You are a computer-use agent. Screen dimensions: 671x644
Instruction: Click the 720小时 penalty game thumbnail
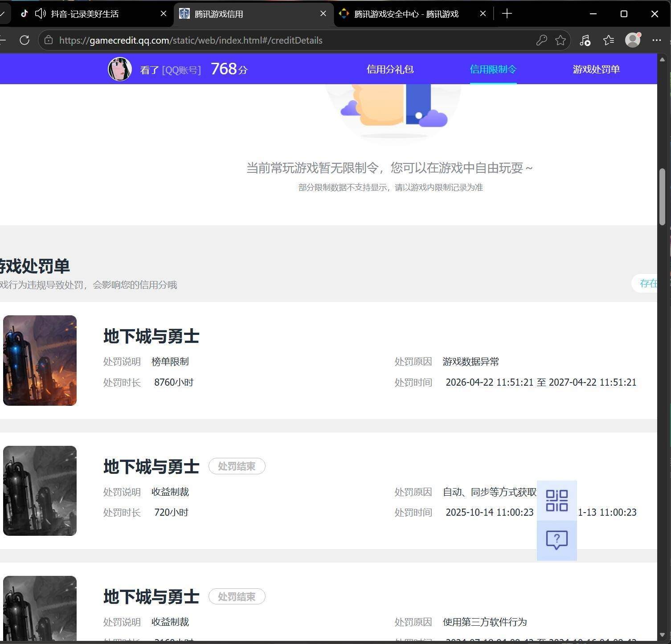tap(40, 491)
